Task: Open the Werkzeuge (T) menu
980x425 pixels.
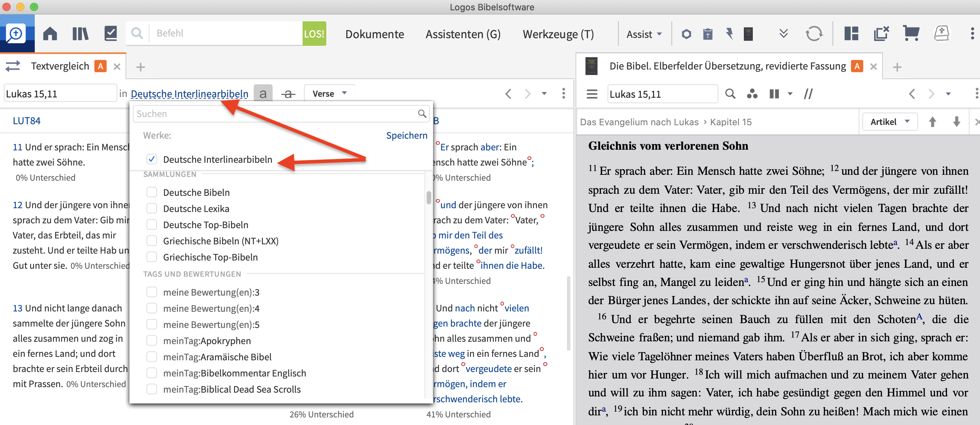Action: click(x=558, y=34)
